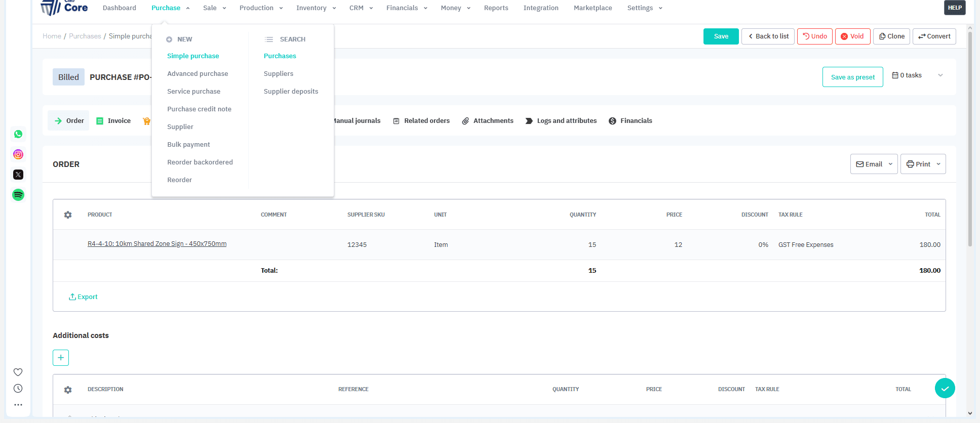Export the order lines
980x423 pixels.
click(x=83, y=297)
